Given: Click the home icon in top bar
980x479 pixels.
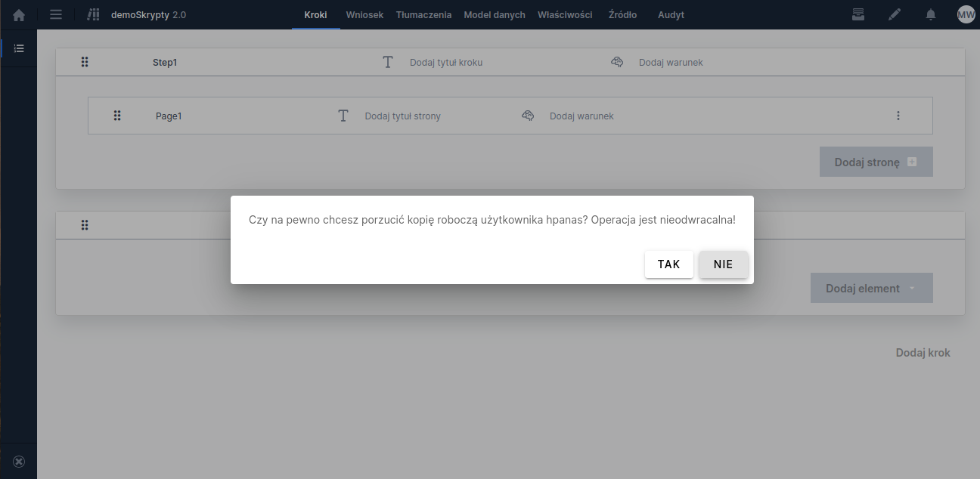Looking at the screenshot, I should click(19, 14).
